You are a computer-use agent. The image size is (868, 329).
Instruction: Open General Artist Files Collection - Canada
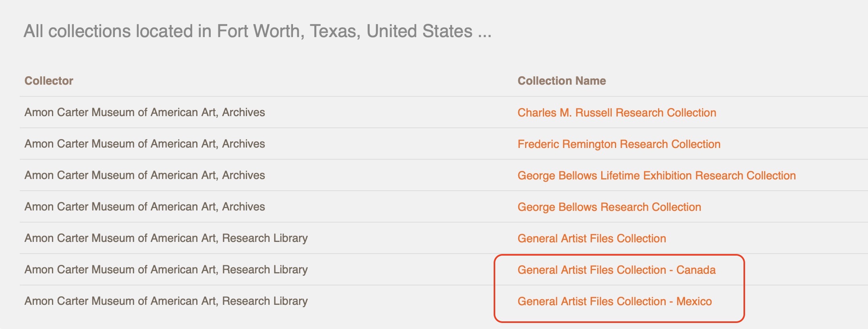(x=617, y=270)
